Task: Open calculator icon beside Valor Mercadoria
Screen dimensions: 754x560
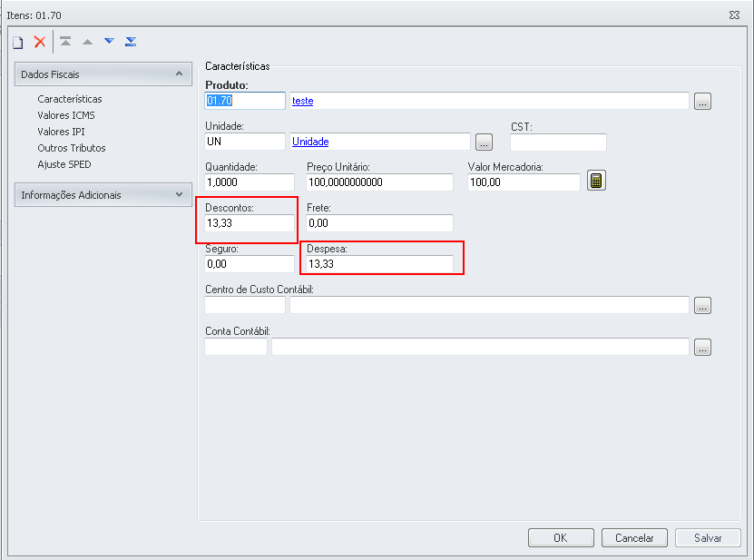Action: click(x=596, y=181)
